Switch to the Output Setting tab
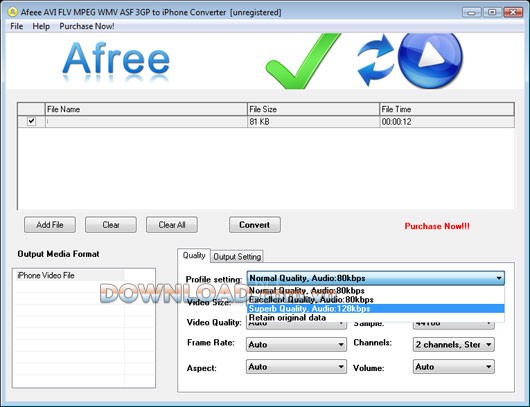 tap(237, 257)
